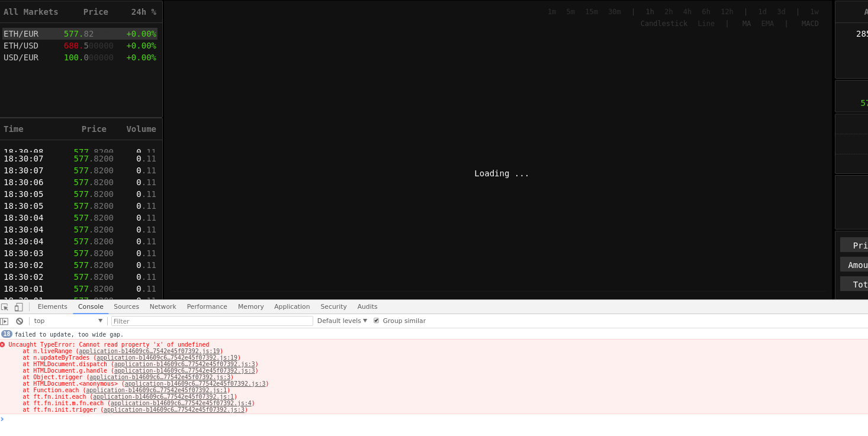The height and width of the screenshot is (436, 868).
Task: Clear the console messages
Action: tap(20, 321)
